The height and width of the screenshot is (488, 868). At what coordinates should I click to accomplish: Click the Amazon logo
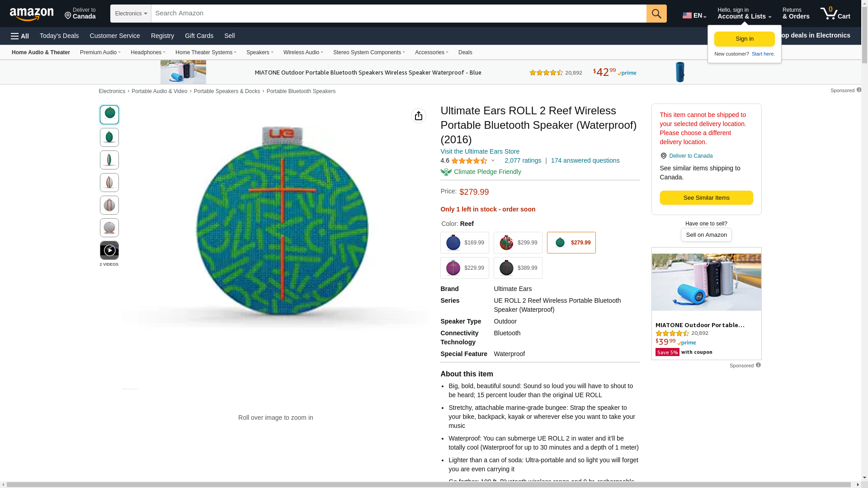pyautogui.click(x=32, y=14)
